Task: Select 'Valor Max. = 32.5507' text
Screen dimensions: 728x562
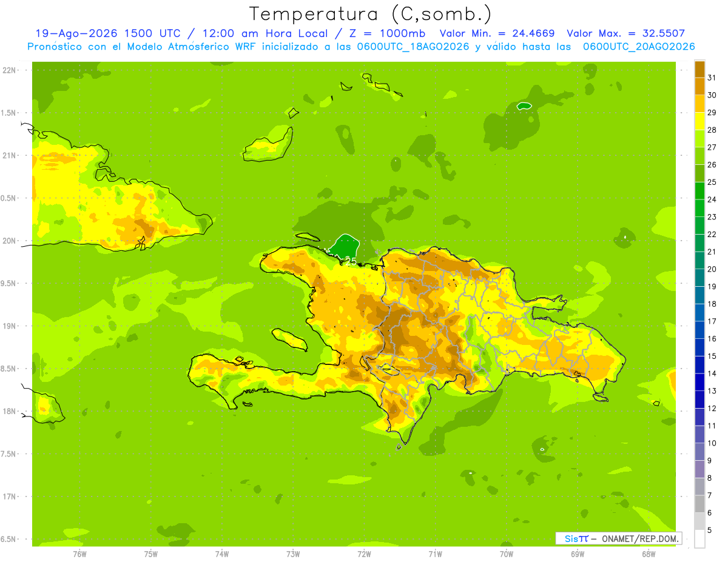Action: tap(625, 34)
